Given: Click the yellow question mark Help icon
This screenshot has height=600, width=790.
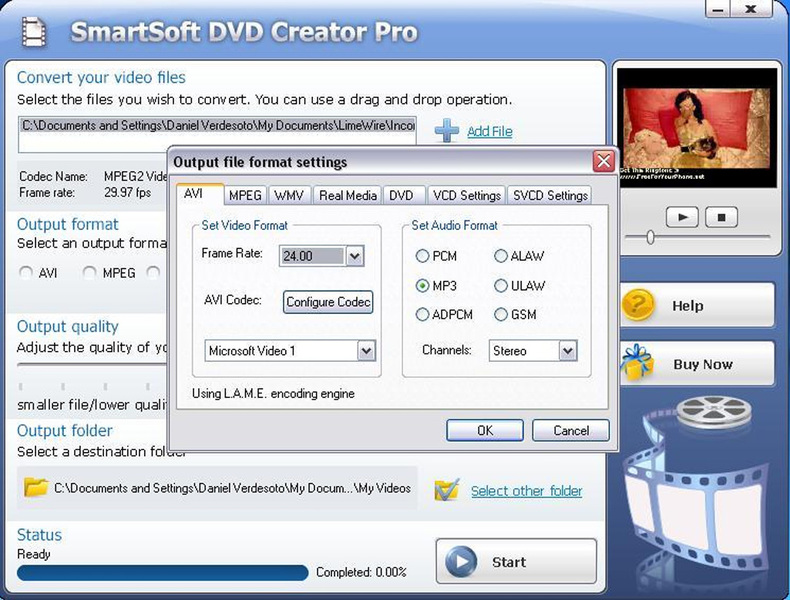Looking at the screenshot, I should coord(638,304).
